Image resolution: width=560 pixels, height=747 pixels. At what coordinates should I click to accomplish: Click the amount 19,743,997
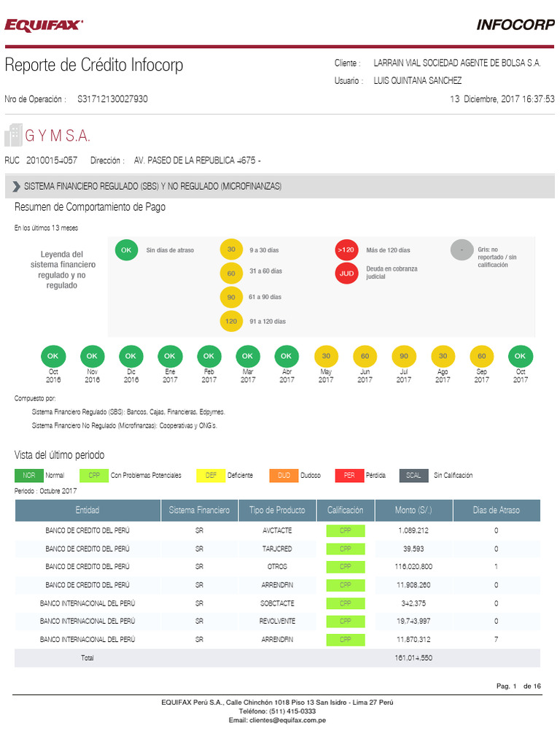413,622
